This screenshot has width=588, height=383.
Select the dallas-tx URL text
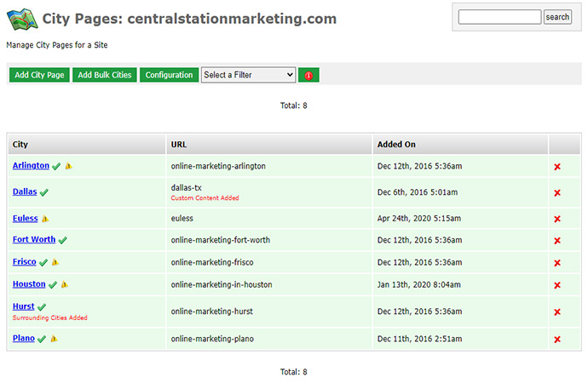187,187
